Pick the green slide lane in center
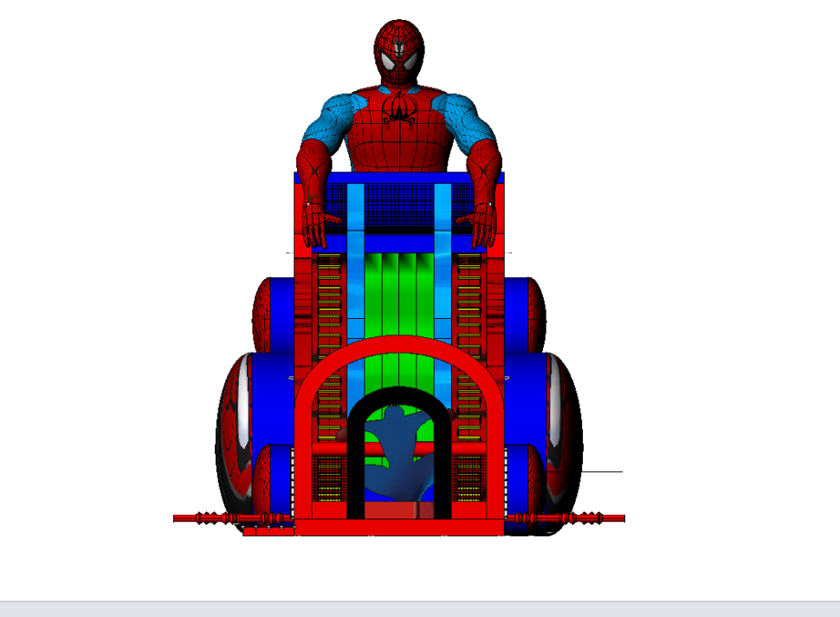Screen dimensions: 840x617 pos(398,295)
